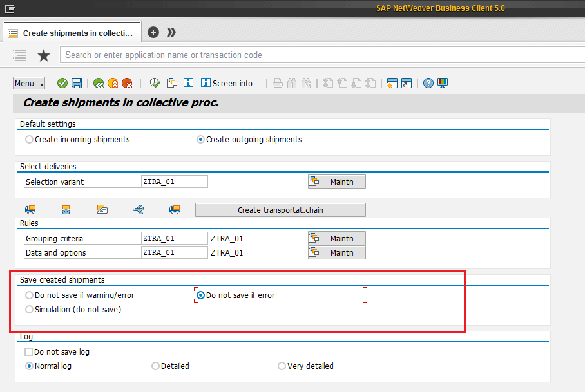Screen dimensions: 585x392
Task: Click the Create transportat.chain button
Action: 280,210
